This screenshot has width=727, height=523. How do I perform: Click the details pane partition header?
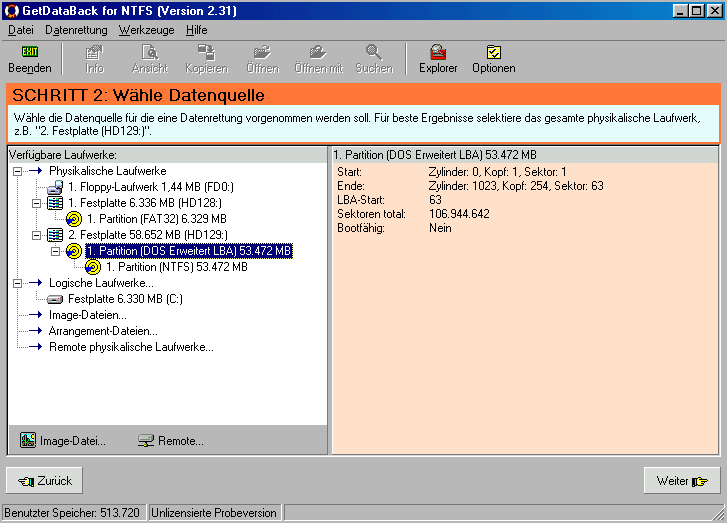[525, 155]
